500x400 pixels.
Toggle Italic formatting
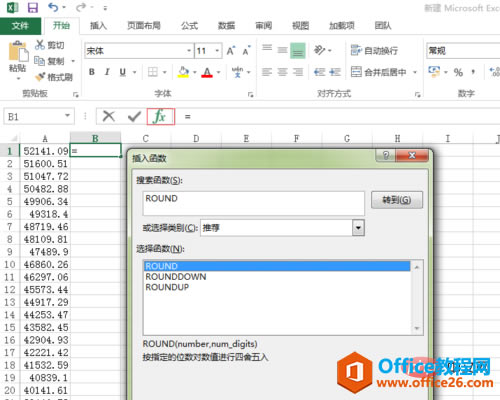click(x=107, y=72)
